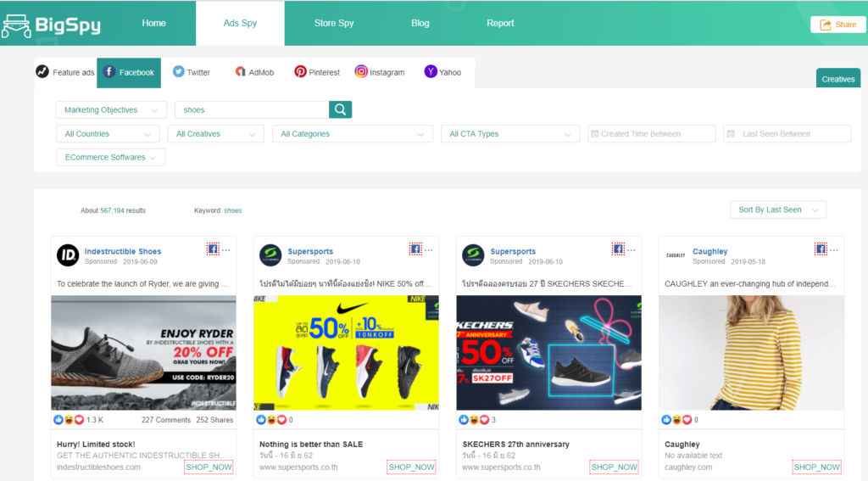This screenshot has height=481, width=868.
Task: Open the Skechers anniversary ad image
Action: click(x=548, y=352)
